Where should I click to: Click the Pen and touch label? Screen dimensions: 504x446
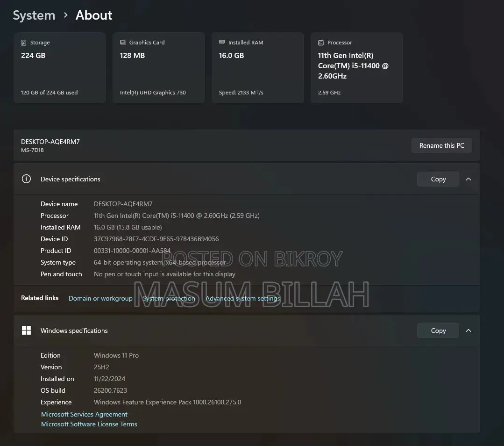(61, 274)
